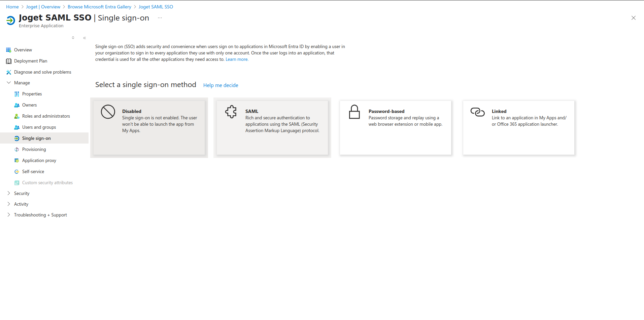The image size is (644, 320).
Task: Expand the Troubleshooting + Support section
Action: click(x=9, y=215)
